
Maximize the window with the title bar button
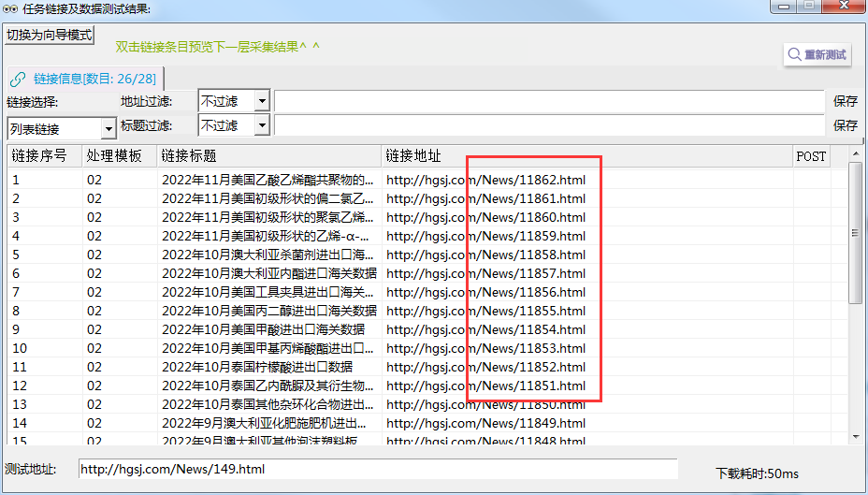809,7
